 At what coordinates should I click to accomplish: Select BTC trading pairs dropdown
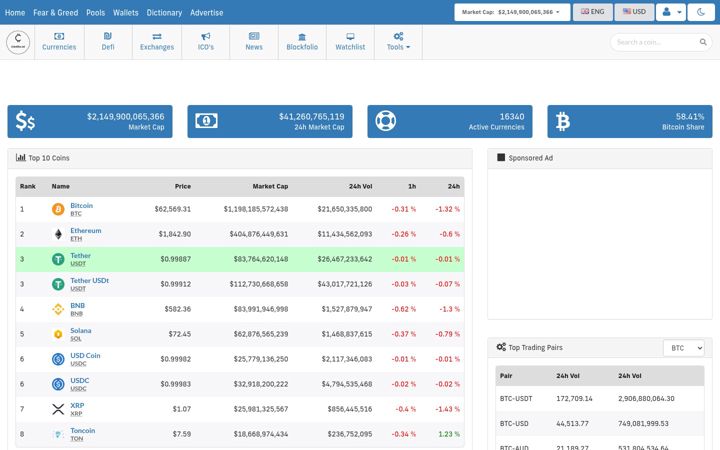point(684,348)
